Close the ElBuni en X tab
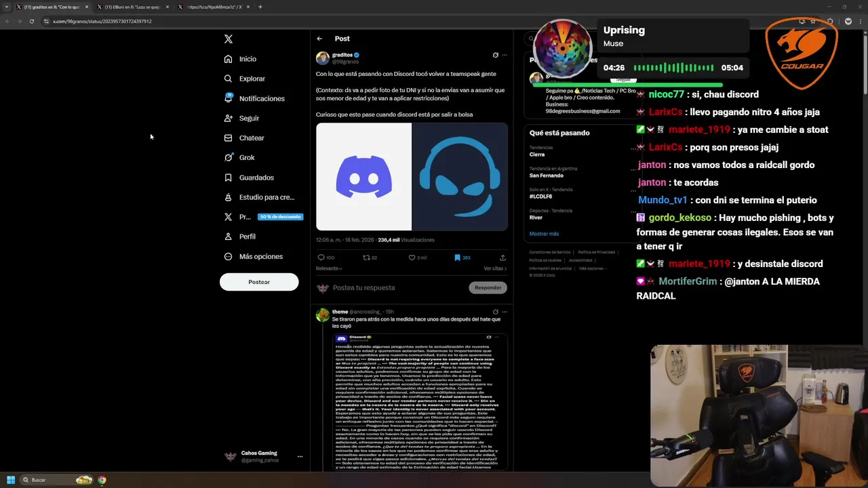 click(x=167, y=7)
